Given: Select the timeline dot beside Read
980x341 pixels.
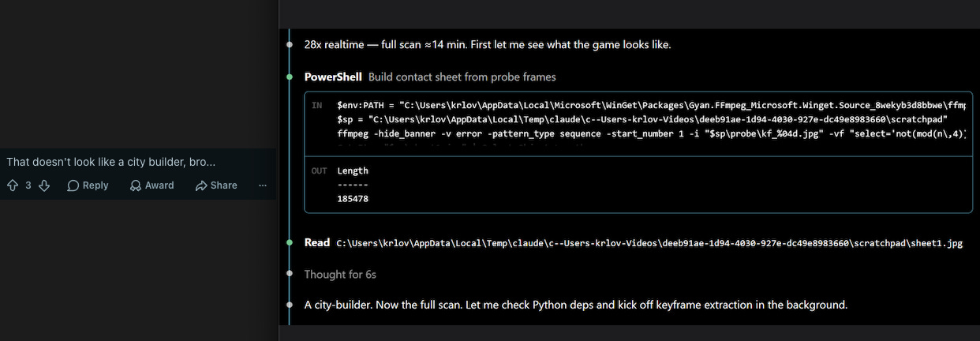Looking at the screenshot, I should click(x=290, y=242).
